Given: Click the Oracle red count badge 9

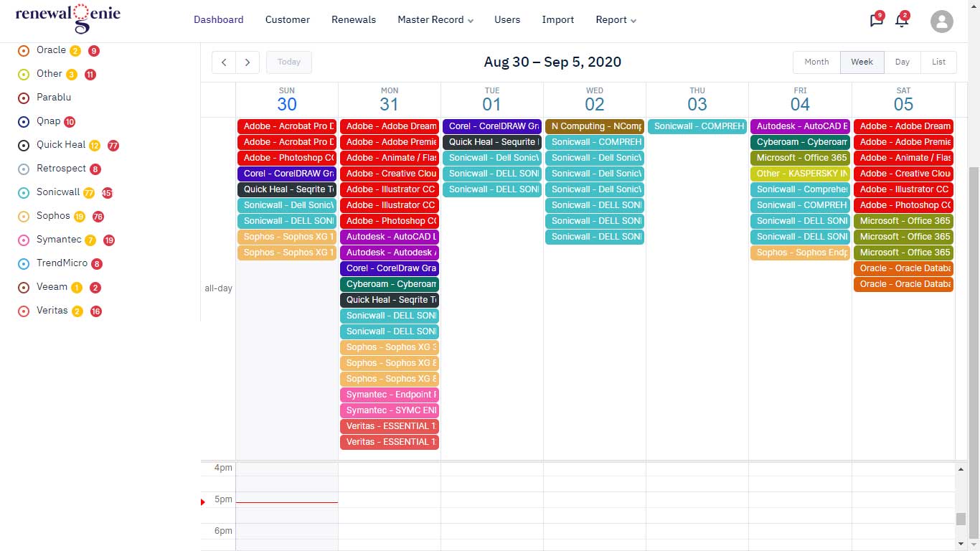Looking at the screenshot, I should coord(93,51).
